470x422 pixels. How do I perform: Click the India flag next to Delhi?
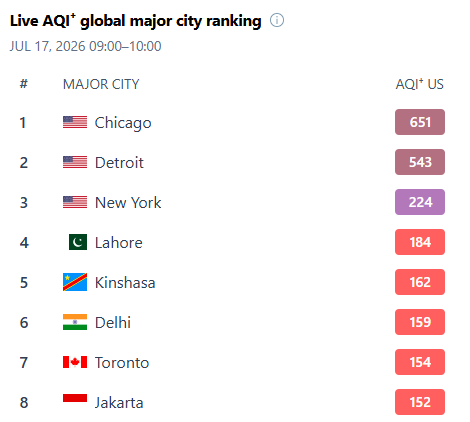(75, 322)
